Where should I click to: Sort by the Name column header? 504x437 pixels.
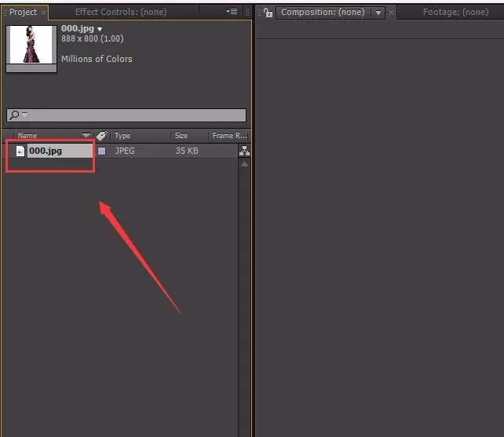pos(27,136)
